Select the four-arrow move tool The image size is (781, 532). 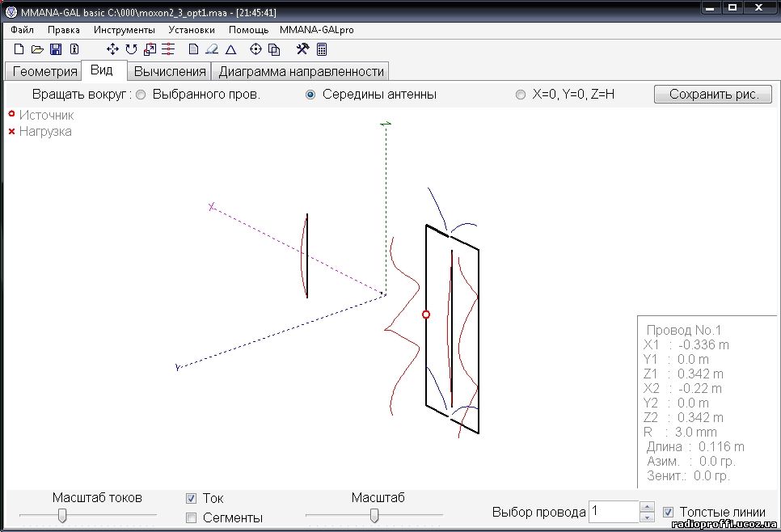[x=112, y=49]
